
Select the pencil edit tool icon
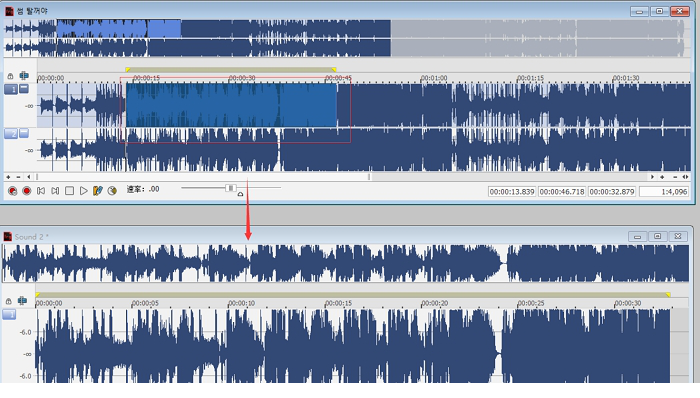98,191
